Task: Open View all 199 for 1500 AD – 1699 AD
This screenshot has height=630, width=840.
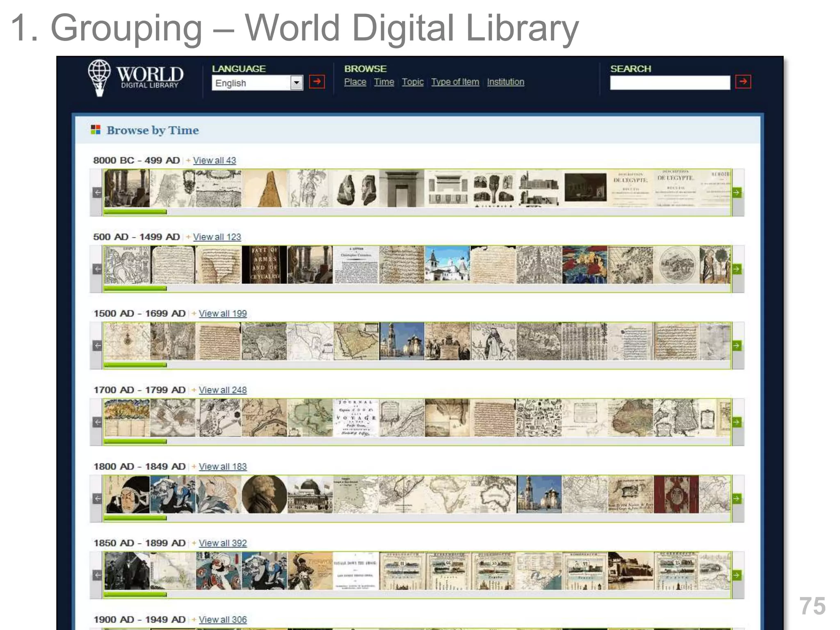Action: coord(223,313)
